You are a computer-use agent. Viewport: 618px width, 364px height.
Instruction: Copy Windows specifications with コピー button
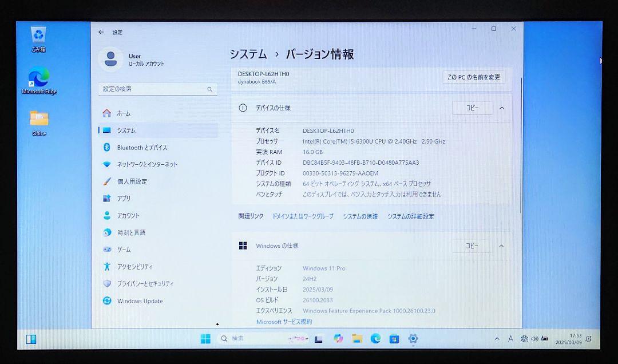click(x=472, y=246)
